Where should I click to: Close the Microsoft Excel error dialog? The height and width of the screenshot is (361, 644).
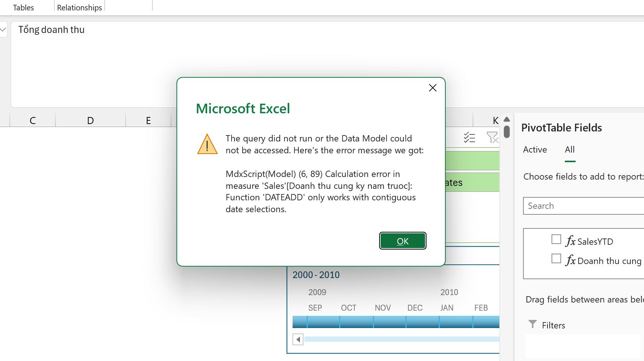tap(433, 88)
